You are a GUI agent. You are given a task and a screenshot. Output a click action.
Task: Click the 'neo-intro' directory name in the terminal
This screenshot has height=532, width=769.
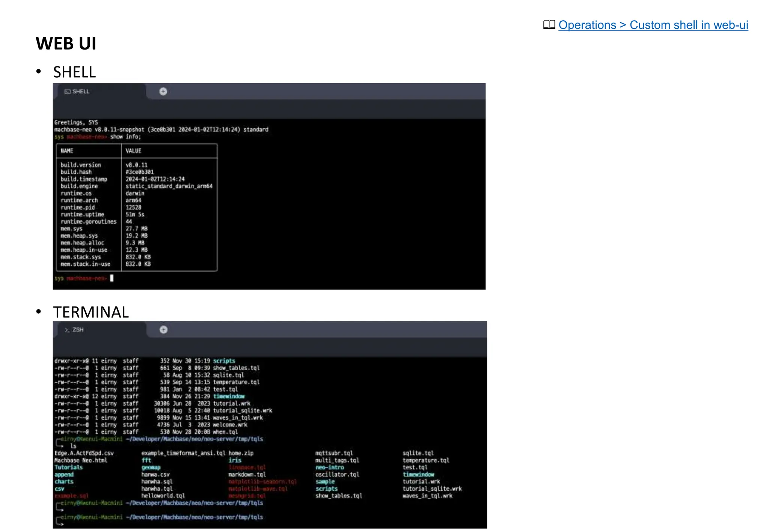click(x=329, y=467)
